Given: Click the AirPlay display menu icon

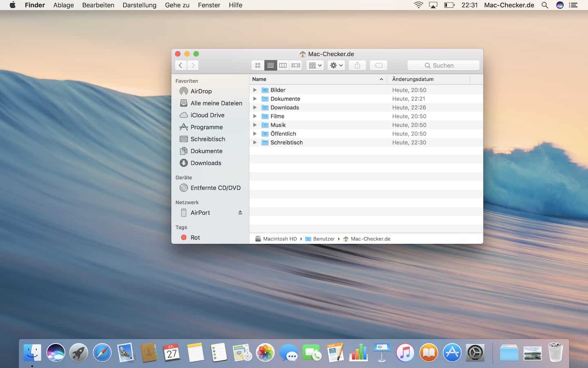Looking at the screenshot, I should tap(433, 5).
